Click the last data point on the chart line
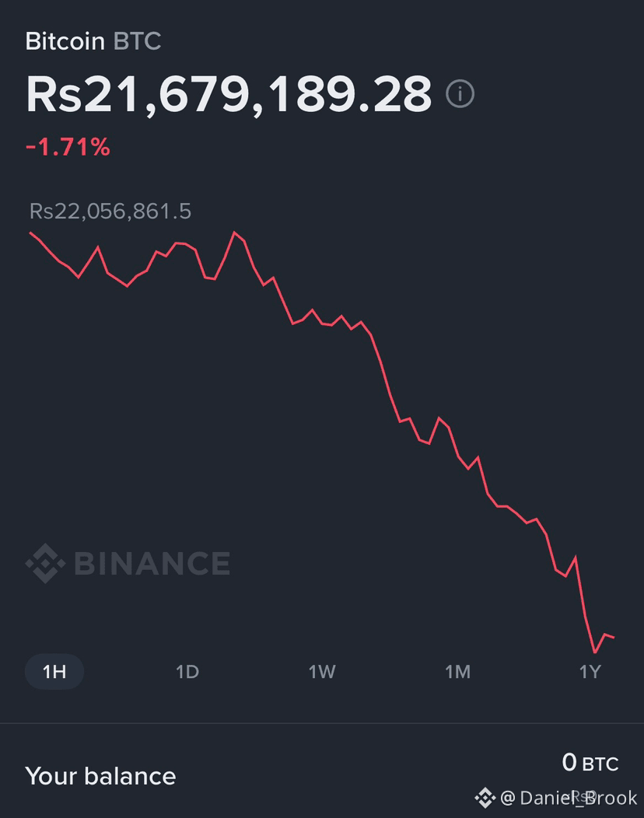 pyautogui.click(x=614, y=637)
